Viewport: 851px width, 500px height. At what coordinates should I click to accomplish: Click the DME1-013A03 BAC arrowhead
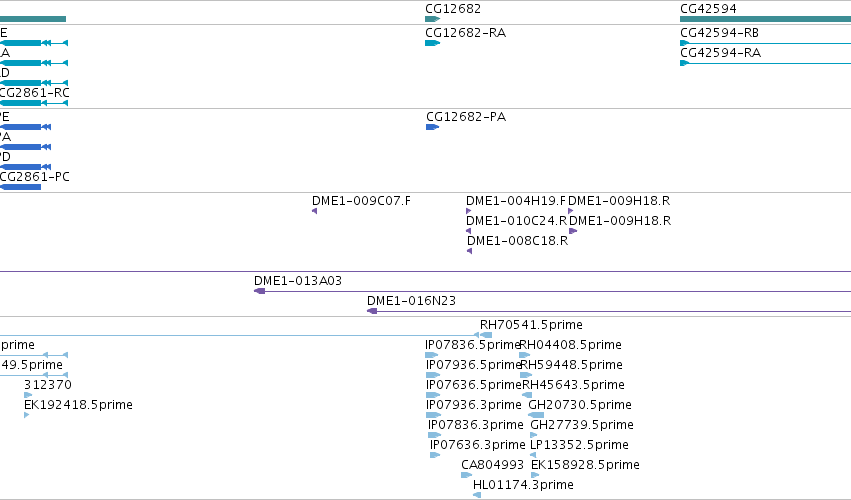[x=259, y=291]
